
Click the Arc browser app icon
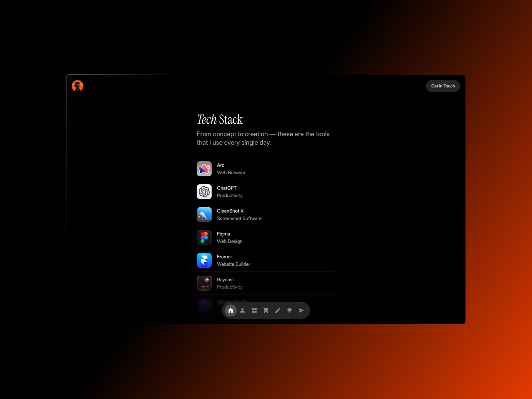(x=204, y=169)
